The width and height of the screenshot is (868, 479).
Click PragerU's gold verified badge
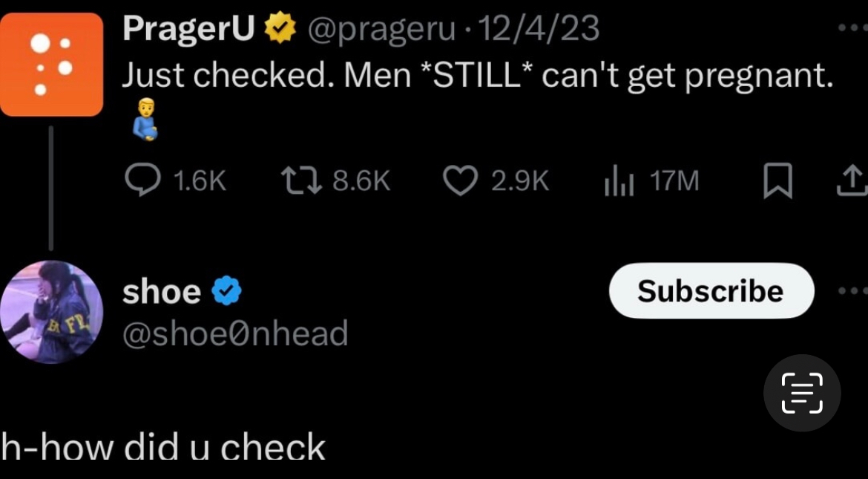click(280, 29)
